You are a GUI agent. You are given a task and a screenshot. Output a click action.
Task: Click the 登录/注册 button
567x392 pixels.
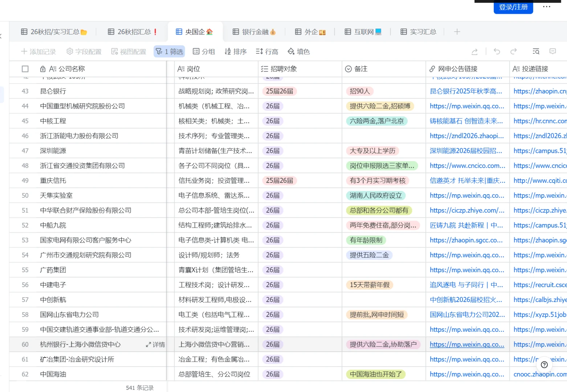click(x=513, y=7)
